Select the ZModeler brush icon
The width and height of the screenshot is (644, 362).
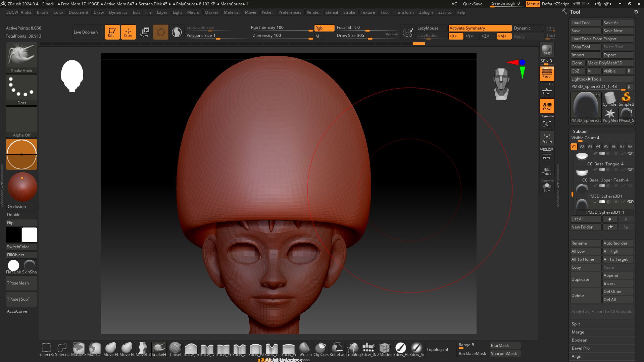coord(385,349)
